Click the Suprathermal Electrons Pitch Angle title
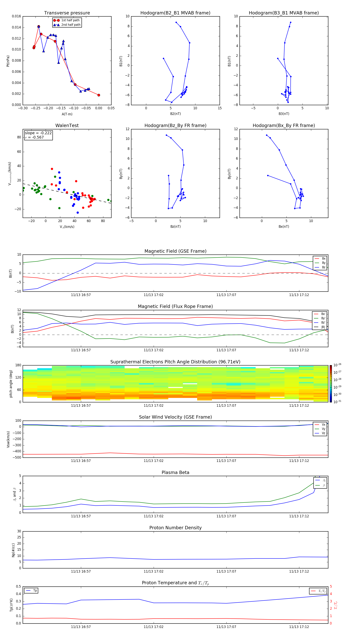The image size is (351, 644). [x=175, y=362]
